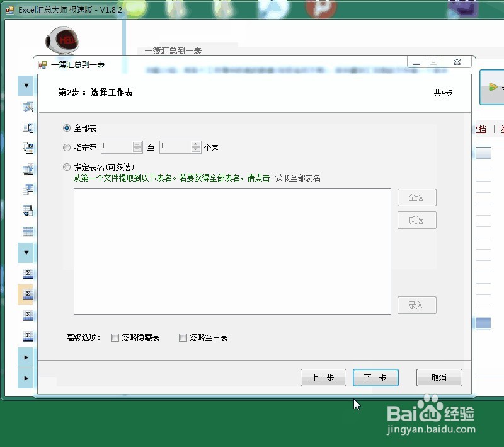
Task: Open the third sidebar tool icon in top group
Action: 28,148
